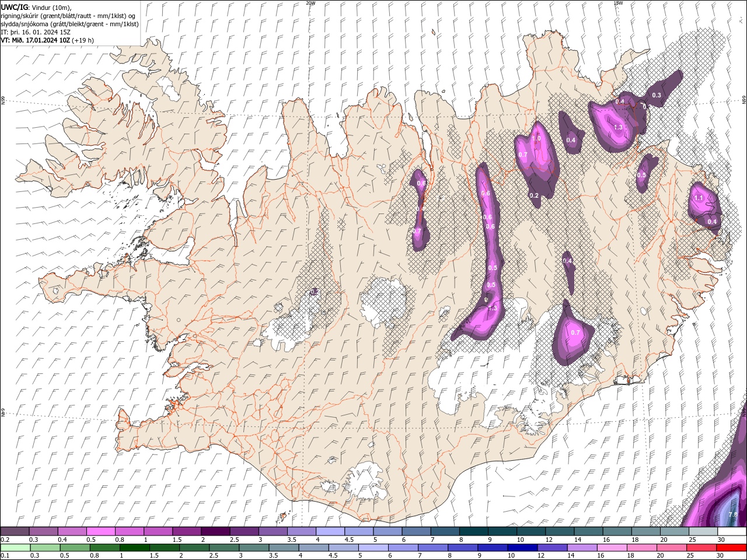Click the '7.8' precipitation value offshore
The height and width of the screenshot is (560, 747).
click(733, 514)
